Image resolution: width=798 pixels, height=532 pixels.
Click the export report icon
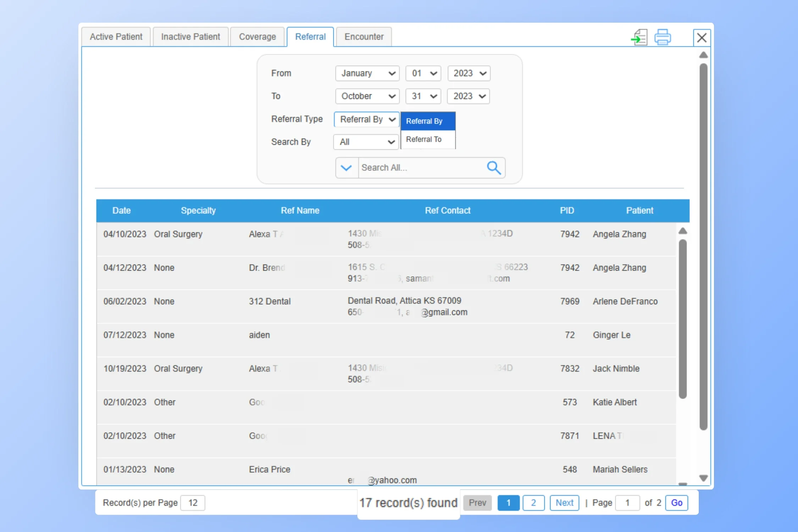[x=639, y=37]
